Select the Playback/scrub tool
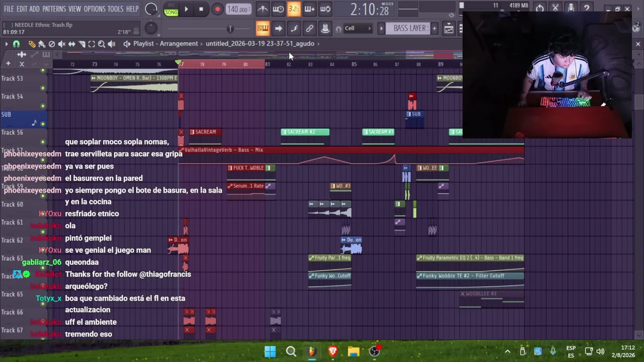 tap(111, 44)
